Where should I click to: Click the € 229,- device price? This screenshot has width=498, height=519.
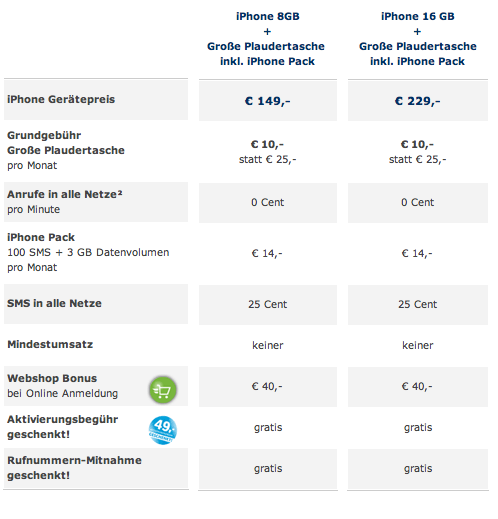click(x=418, y=101)
